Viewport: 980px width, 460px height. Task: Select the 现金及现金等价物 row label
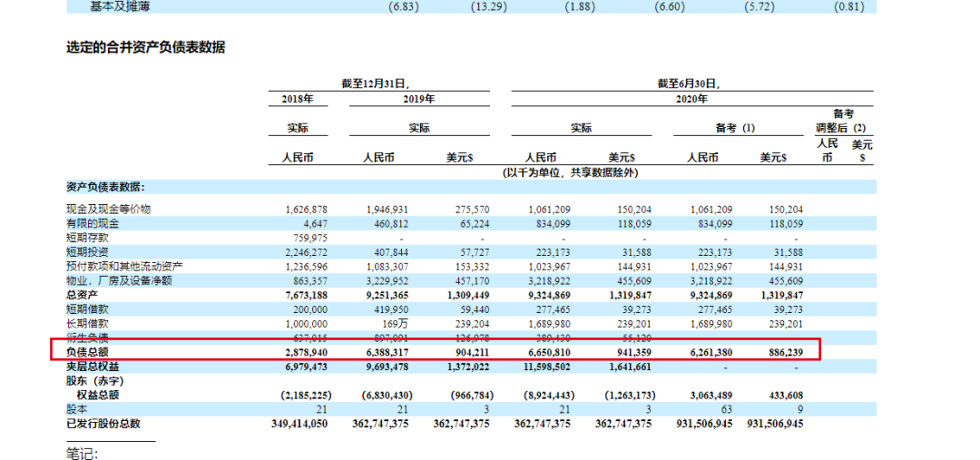108,209
